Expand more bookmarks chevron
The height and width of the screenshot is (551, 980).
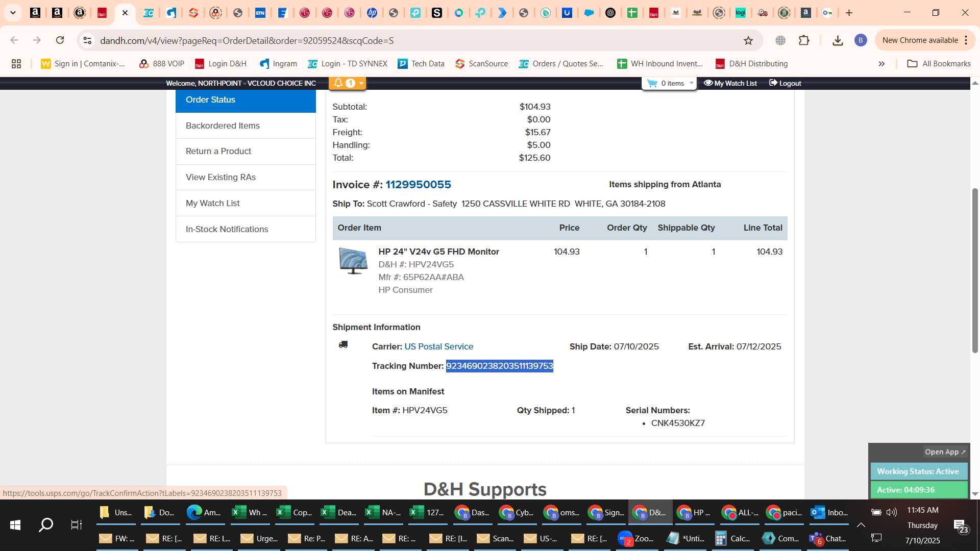tap(881, 64)
